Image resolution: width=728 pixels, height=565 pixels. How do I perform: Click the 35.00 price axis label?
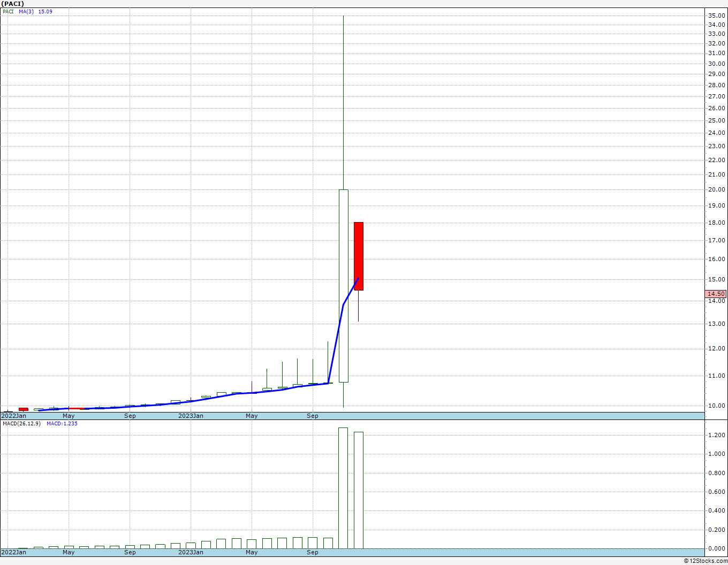coord(716,16)
